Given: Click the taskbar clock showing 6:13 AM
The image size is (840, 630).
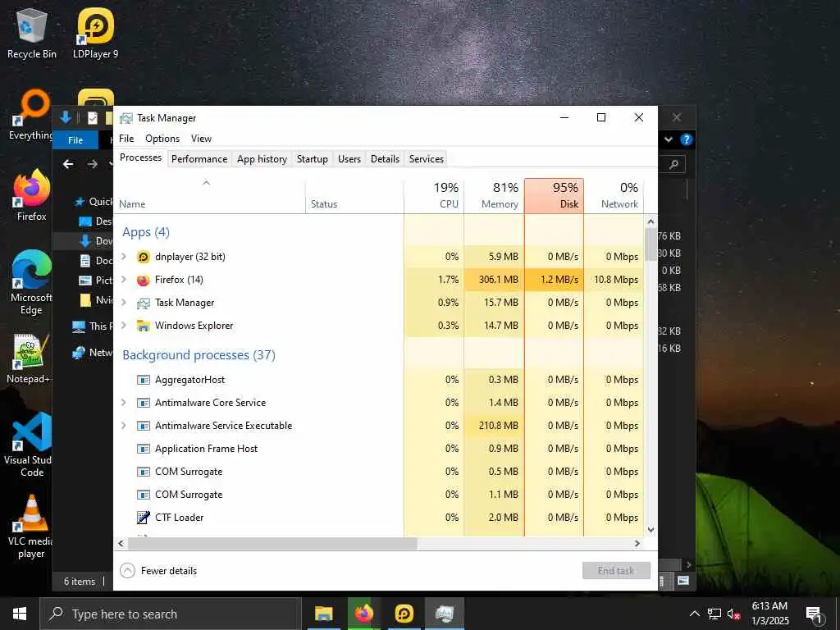Looking at the screenshot, I should [769, 614].
